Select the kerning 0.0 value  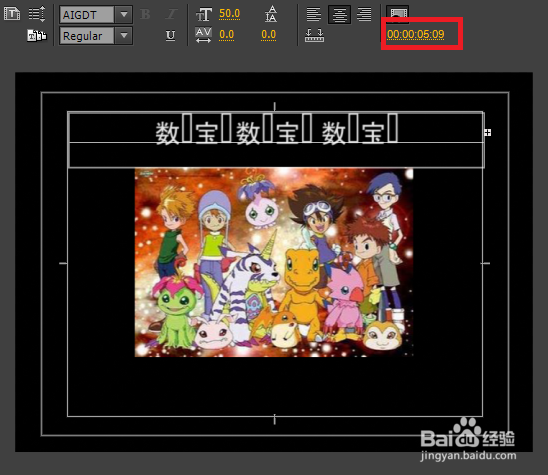pyautogui.click(x=226, y=35)
